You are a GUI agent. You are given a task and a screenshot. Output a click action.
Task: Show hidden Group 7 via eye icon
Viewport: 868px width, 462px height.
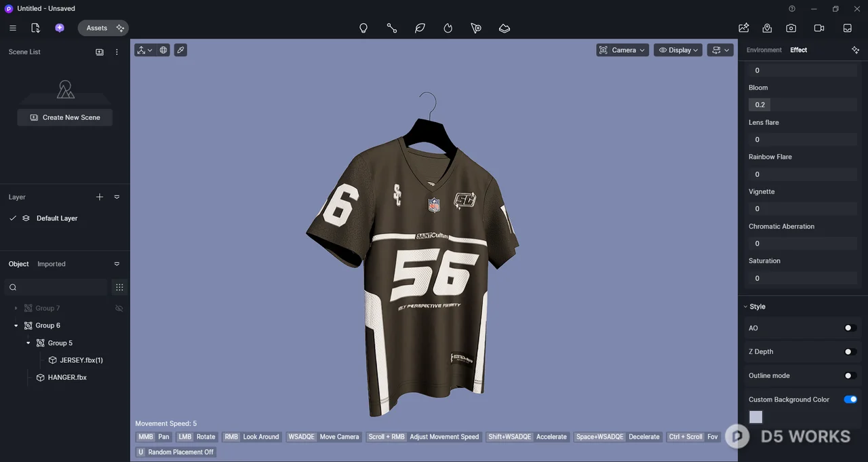[119, 309]
